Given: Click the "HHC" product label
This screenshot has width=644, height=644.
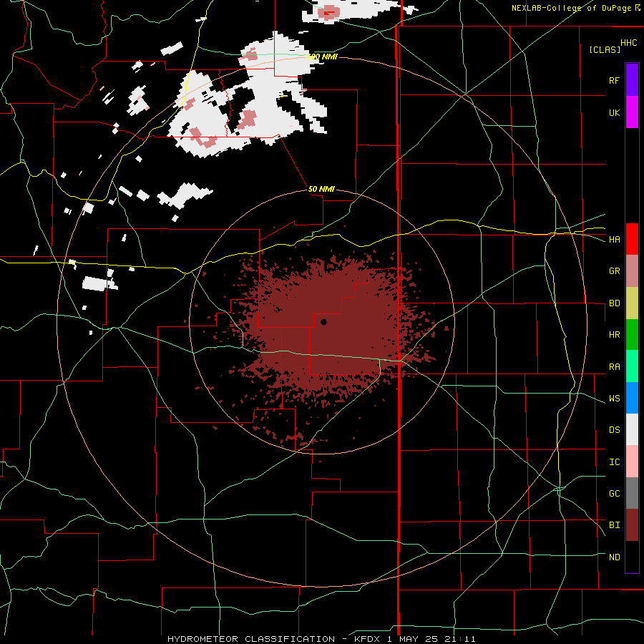Looking at the screenshot, I should [x=628, y=43].
